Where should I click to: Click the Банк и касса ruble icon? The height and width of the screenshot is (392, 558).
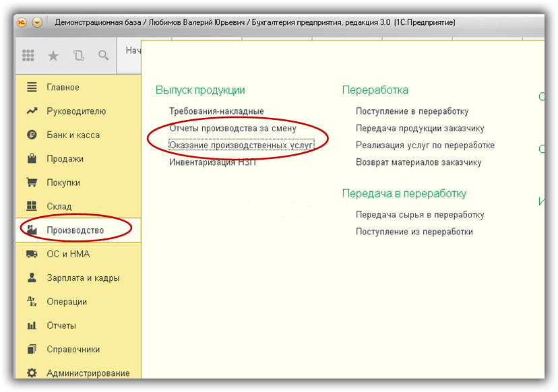pos(31,135)
